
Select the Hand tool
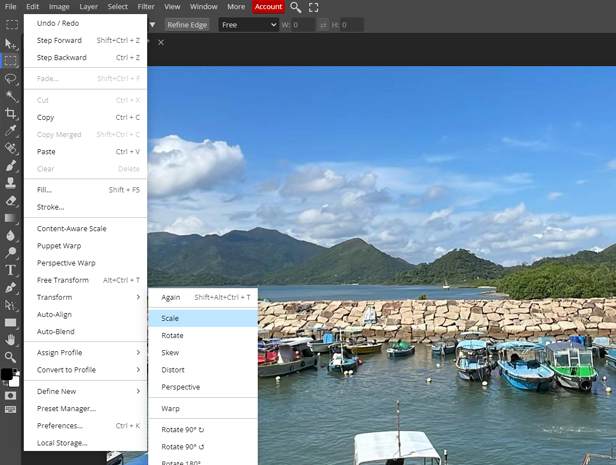[10, 340]
